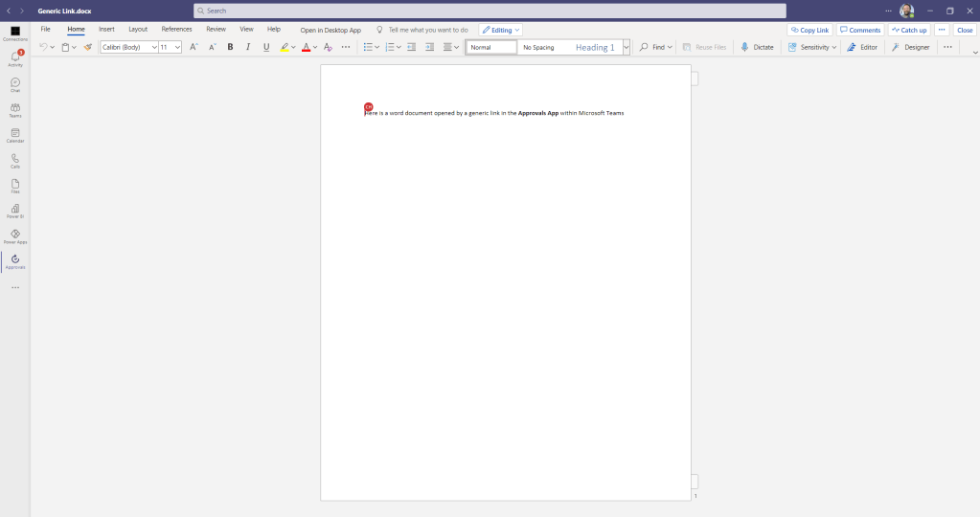
Task: Increase font size with the Grow Font icon
Action: click(194, 47)
